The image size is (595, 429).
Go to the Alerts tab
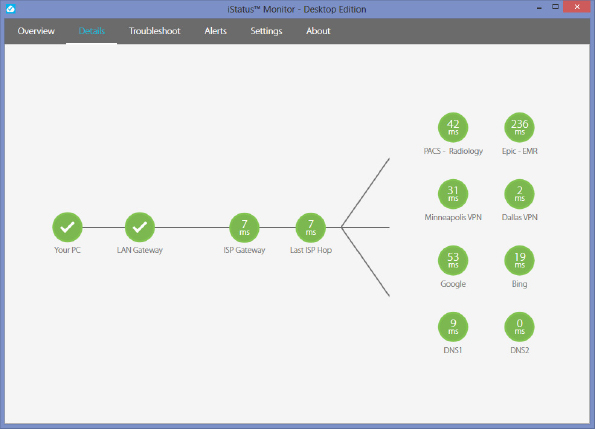pyautogui.click(x=216, y=31)
